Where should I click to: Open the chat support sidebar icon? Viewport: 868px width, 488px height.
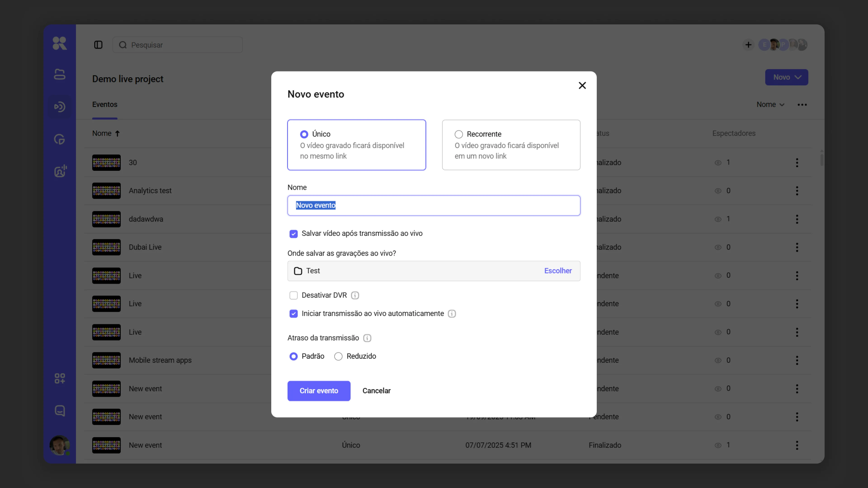60,411
